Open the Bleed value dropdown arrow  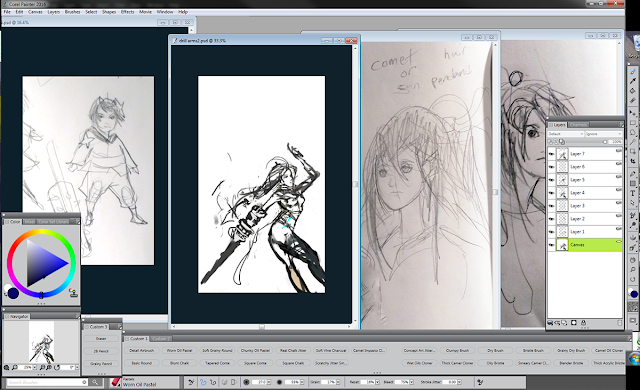click(x=411, y=382)
